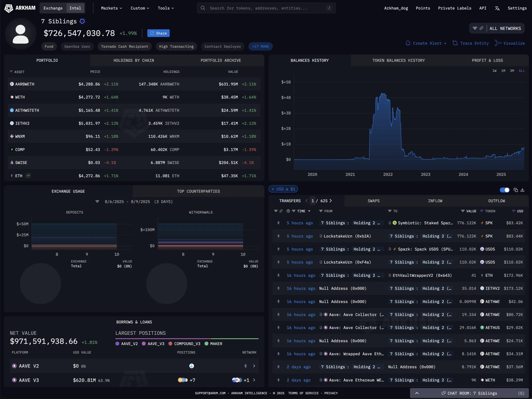Click the Create Alert bell icon
Screen dimensions: 532x399
click(408, 43)
